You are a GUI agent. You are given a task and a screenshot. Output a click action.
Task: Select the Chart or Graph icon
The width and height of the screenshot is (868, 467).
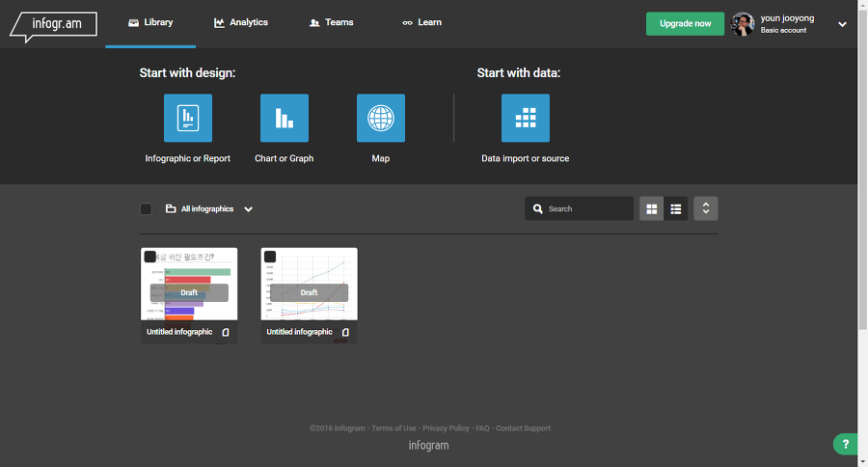pyautogui.click(x=285, y=118)
